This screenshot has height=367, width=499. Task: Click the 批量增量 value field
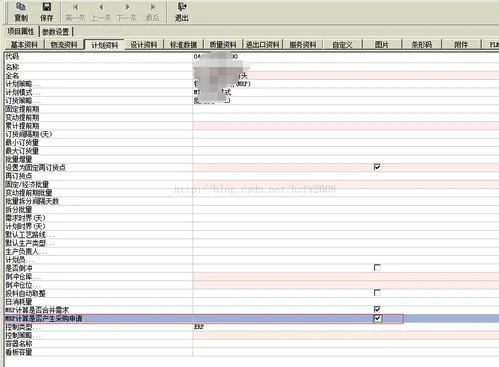point(346,159)
